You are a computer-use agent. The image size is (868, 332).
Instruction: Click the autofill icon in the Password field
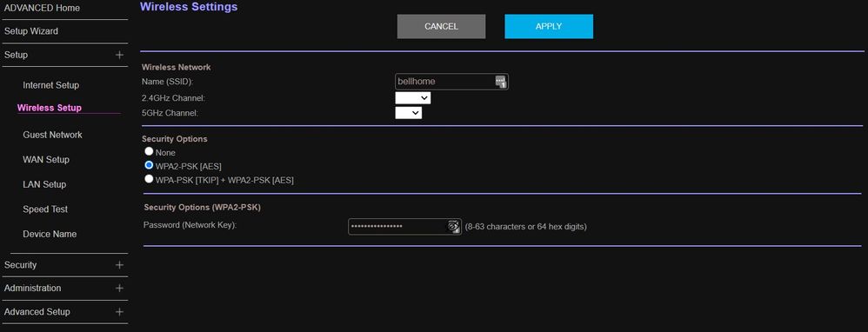tap(453, 226)
